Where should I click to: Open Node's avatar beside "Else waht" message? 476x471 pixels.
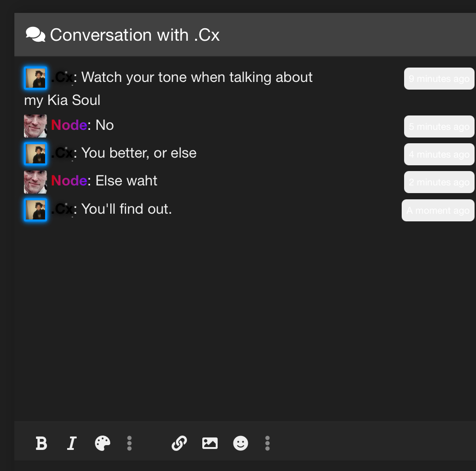tap(35, 182)
